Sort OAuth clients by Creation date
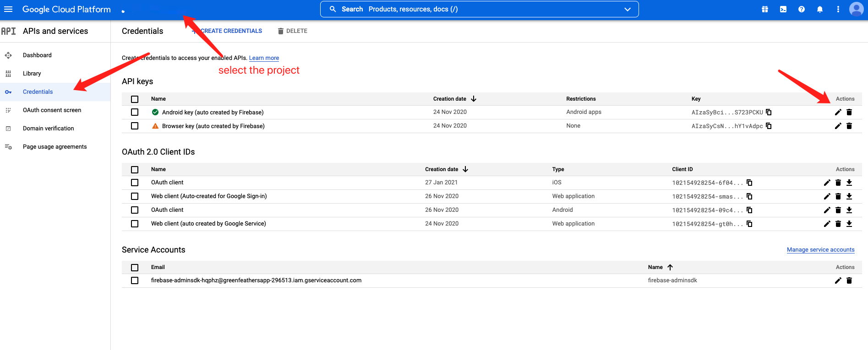Image resolution: width=868 pixels, height=350 pixels. tap(446, 169)
